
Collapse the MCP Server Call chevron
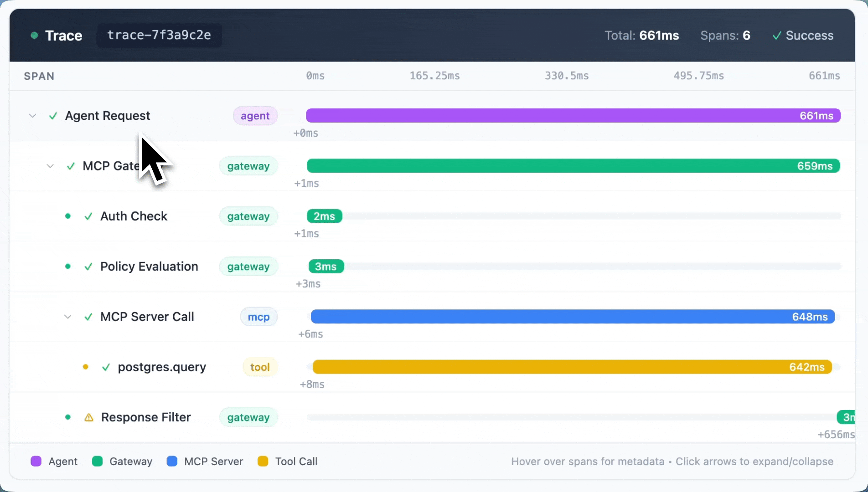68,317
